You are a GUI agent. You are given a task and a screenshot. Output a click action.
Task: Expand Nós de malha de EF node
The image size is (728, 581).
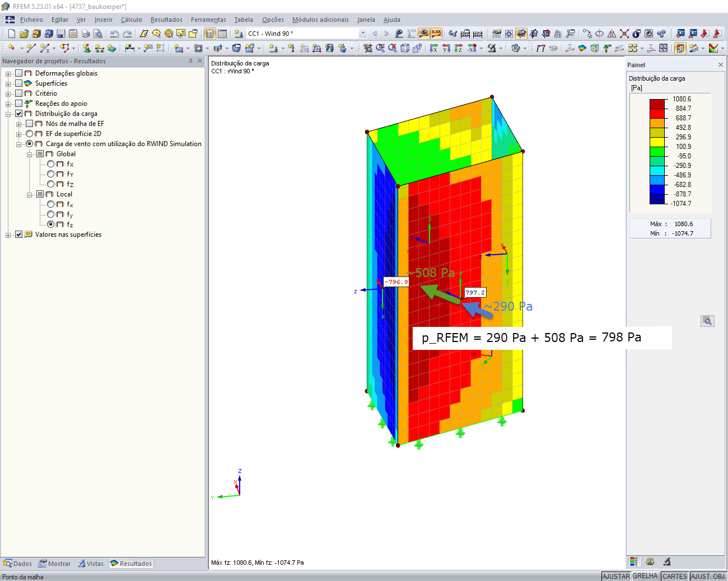pos(19,124)
